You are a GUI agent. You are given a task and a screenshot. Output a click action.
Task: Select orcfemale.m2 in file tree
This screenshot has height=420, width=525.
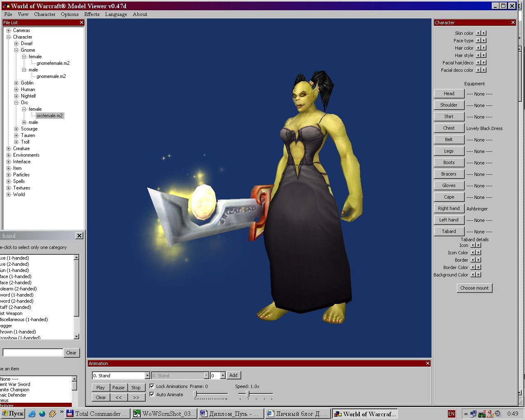click(50, 116)
